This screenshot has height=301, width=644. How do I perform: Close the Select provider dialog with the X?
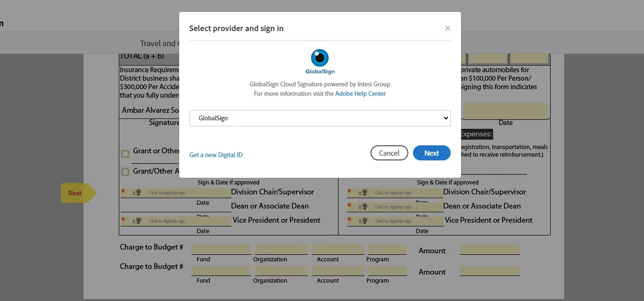coord(447,28)
